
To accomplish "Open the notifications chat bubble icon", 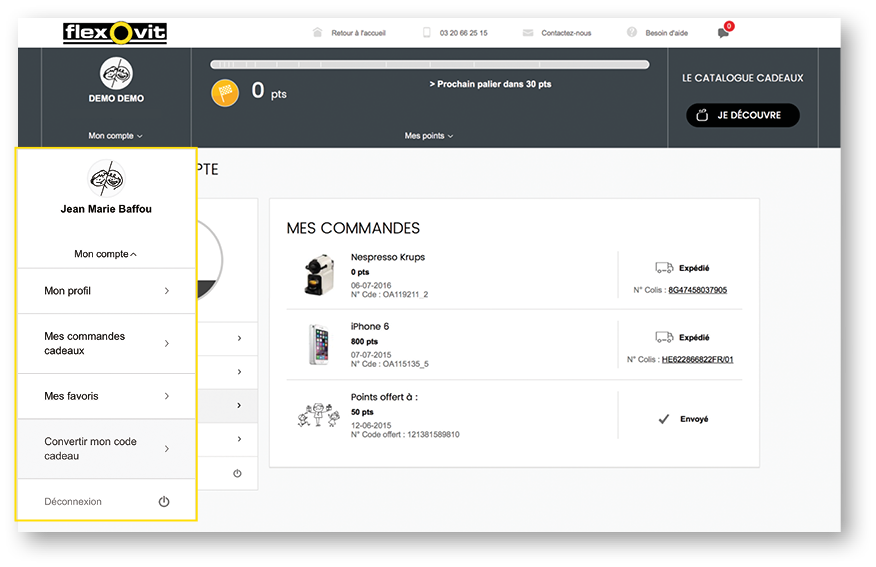I will pyautogui.click(x=724, y=32).
